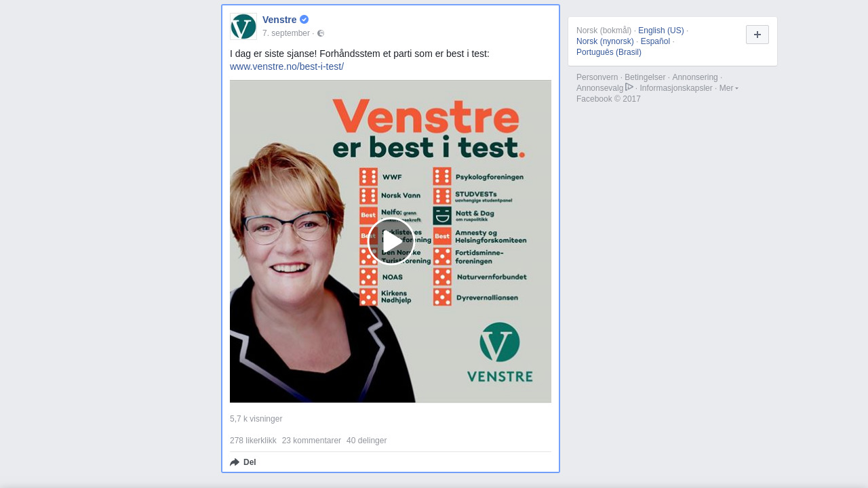868x488 pixels.
Task: Click the share arrow icon beside Del
Action: (x=235, y=462)
